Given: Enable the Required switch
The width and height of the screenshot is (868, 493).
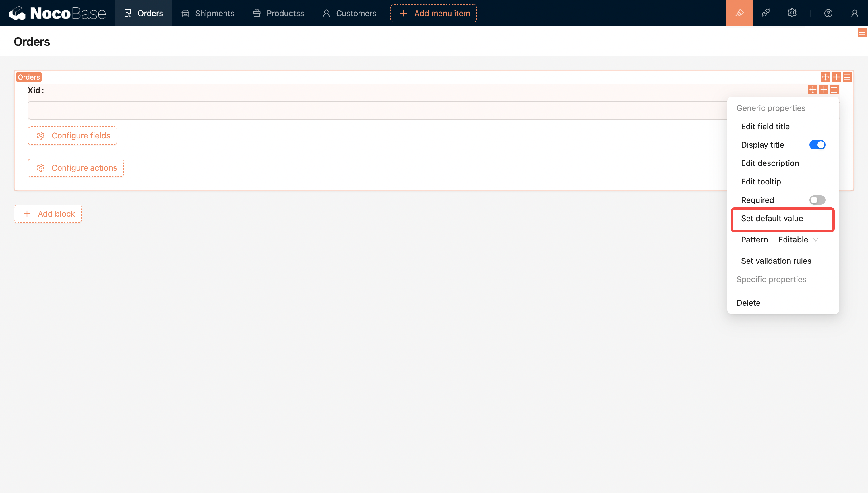Looking at the screenshot, I should pyautogui.click(x=817, y=200).
